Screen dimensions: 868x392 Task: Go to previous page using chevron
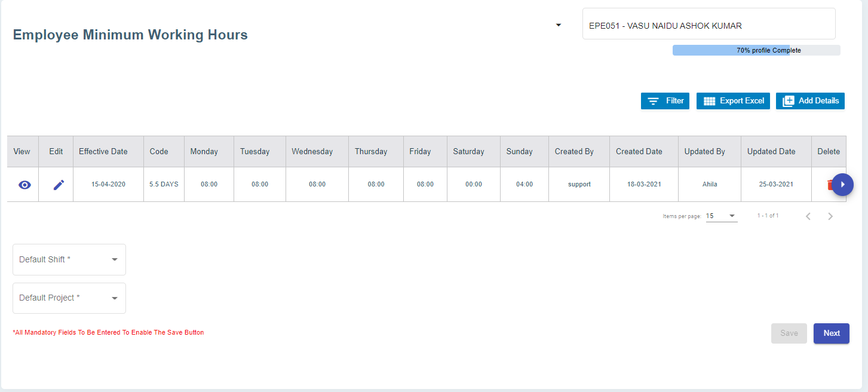click(808, 216)
